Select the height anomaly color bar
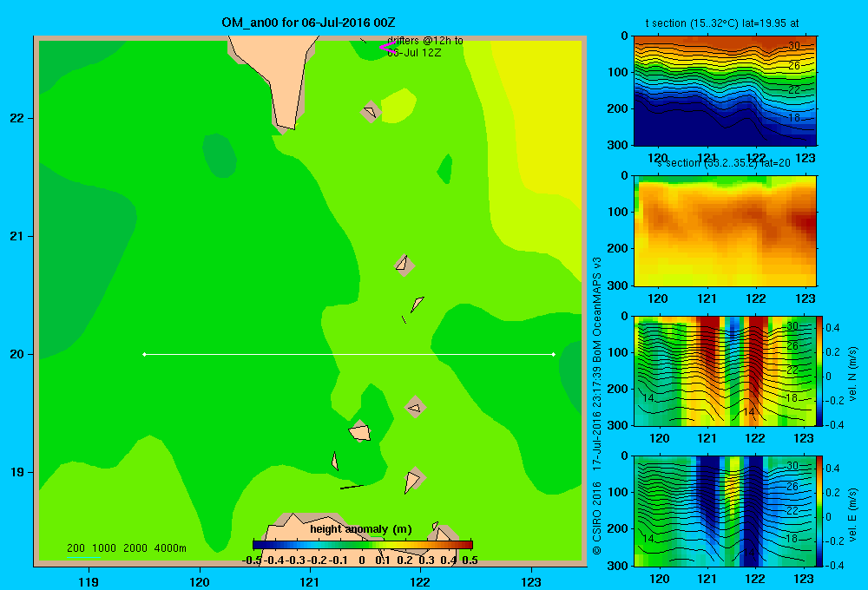This screenshot has width=868, height=590. (x=363, y=545)
